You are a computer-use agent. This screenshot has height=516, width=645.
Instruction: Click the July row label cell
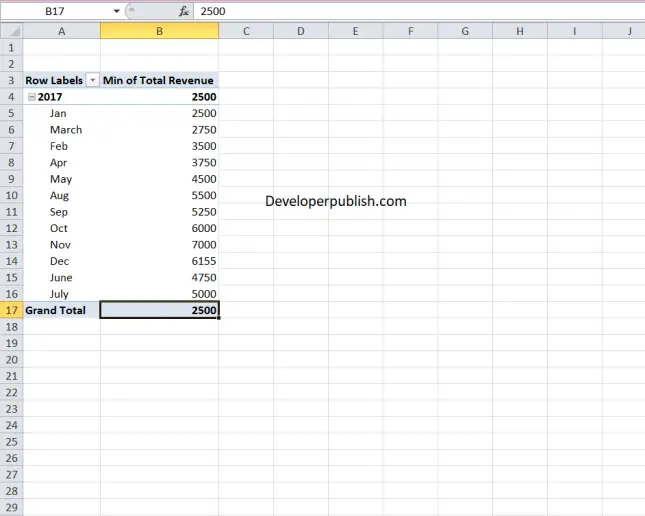point(59,294)
